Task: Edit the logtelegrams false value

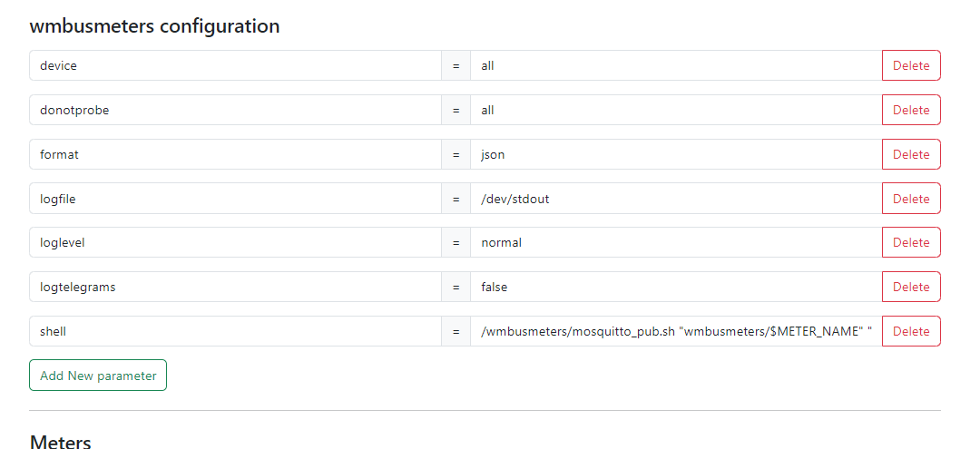Action: (x=676, y=287)
